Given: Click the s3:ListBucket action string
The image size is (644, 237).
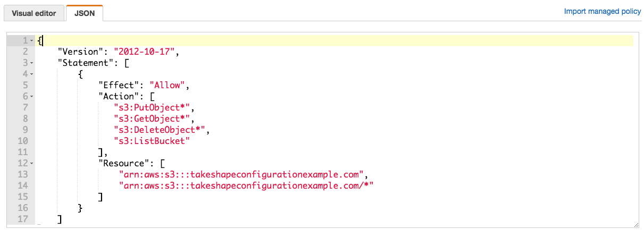Looking at the screenshot, I should [x=152, y=141].
